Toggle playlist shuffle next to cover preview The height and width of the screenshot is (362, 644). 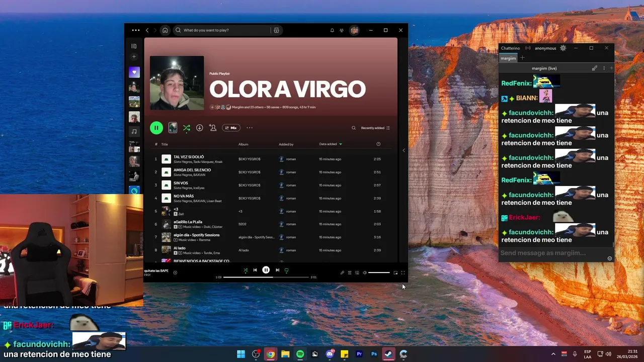tap(186, 128)
